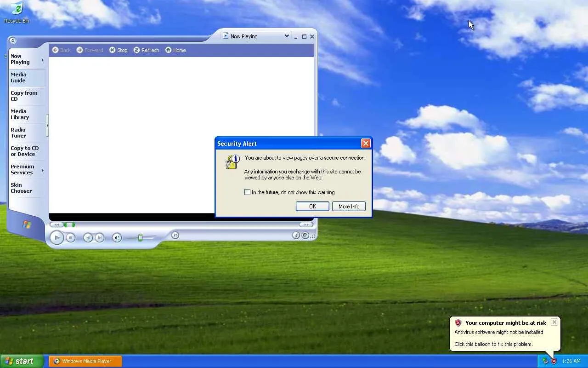This screenshot has width=588, height=368.
Task: Click the Windows logo in Media Player
Action: tap(27, 224)
